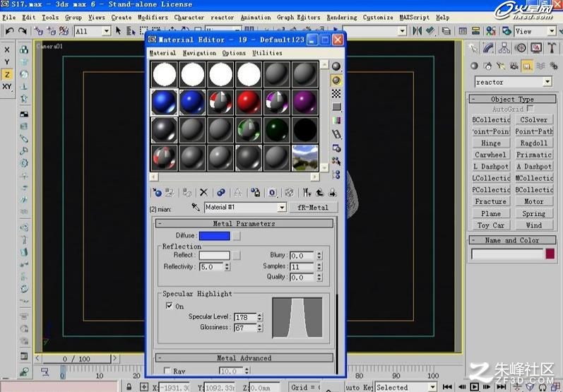Open the Display command panel tab

(x=536, y=48)
